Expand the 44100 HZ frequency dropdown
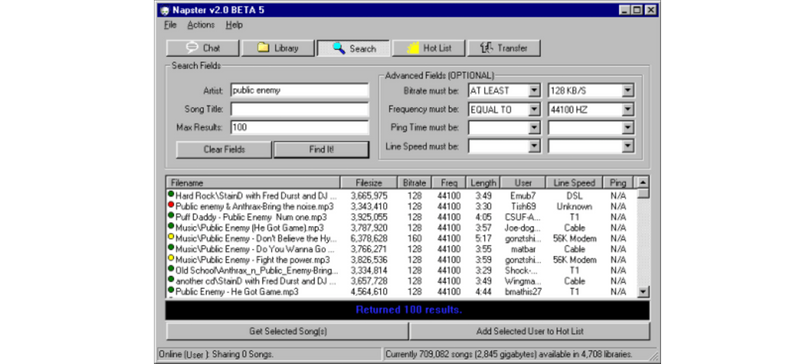The image size is (804, 364). click(628, 109)
